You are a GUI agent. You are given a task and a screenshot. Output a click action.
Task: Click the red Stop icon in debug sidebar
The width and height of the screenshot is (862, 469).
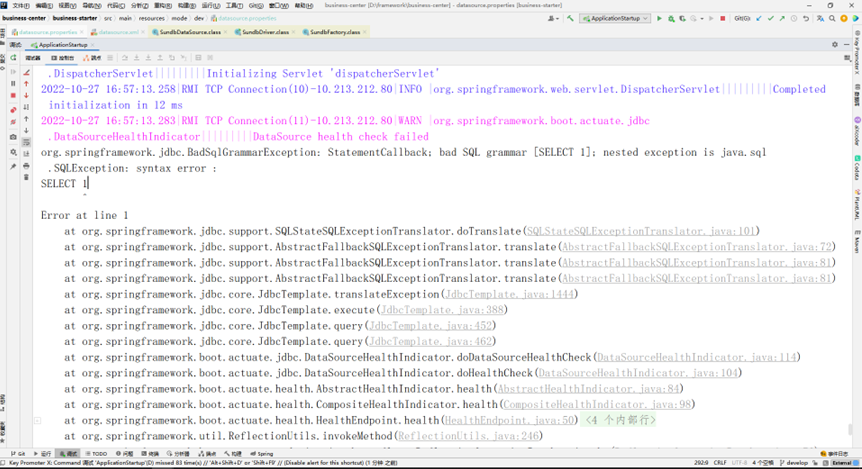[x=13, y=96]
